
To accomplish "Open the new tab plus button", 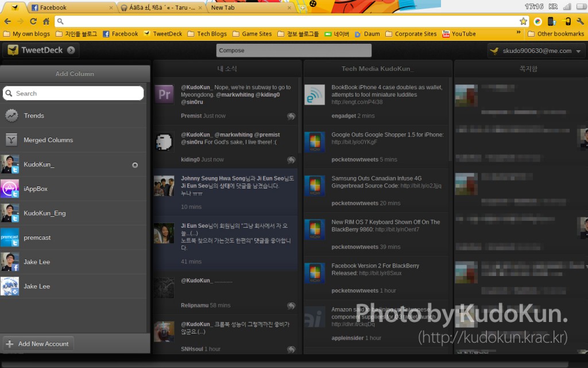I will (x=302, y=7).
